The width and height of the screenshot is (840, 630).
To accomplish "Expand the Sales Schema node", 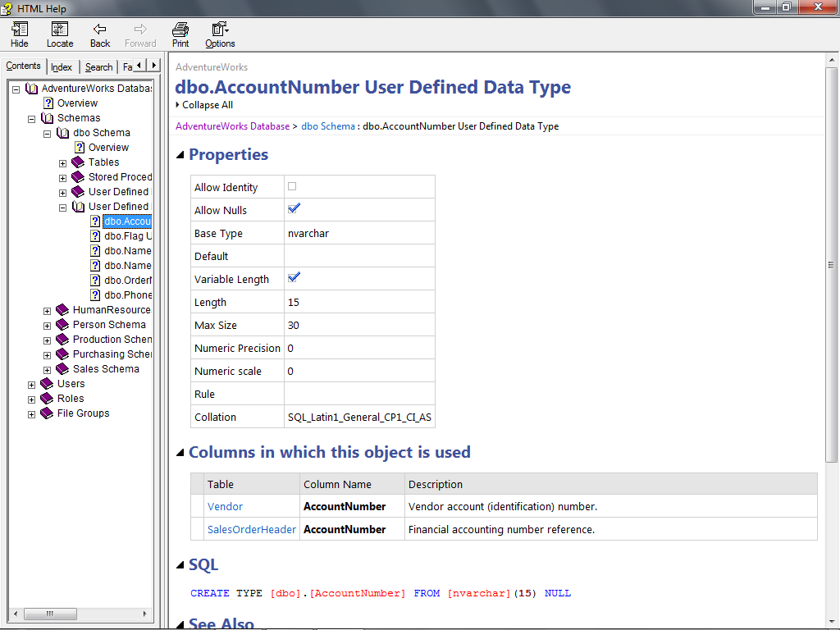I will (47, 370).
